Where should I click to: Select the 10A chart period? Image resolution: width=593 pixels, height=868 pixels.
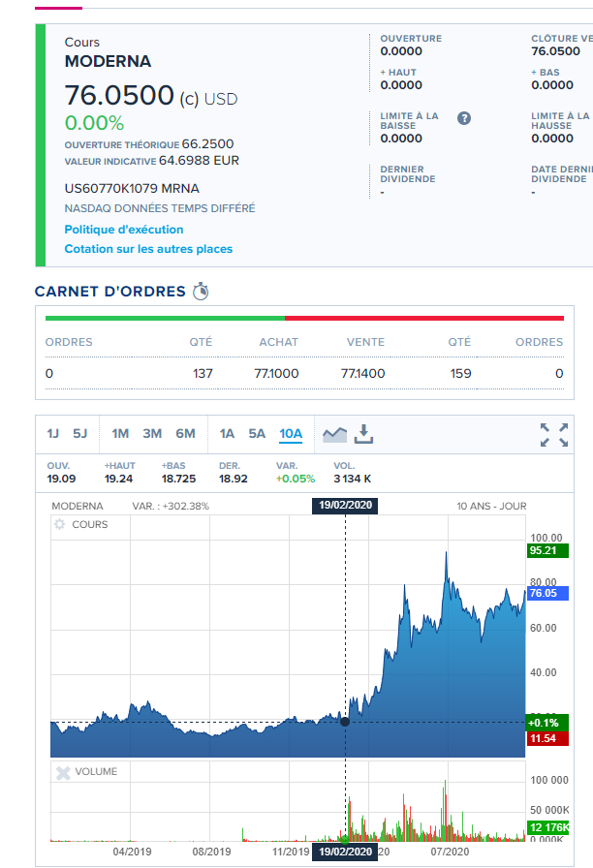pos(291,433)
